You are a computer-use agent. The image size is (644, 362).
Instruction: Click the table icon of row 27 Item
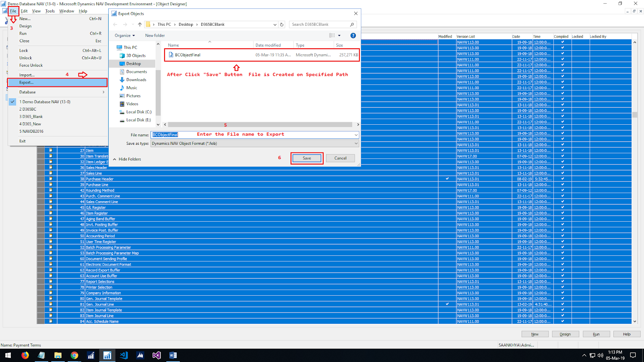click(51, 150)
